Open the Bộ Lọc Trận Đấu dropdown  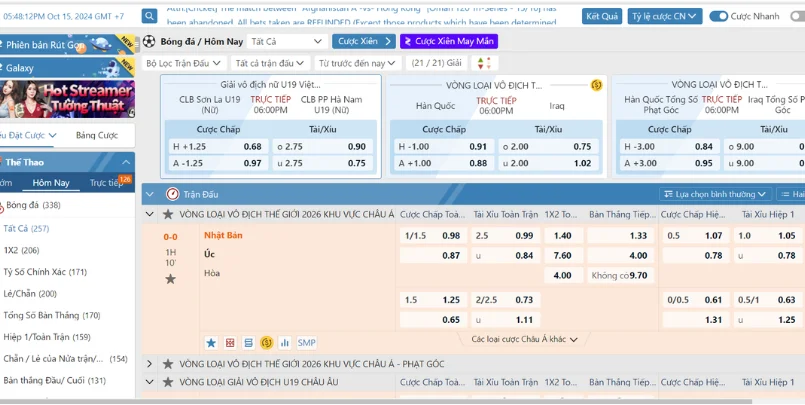(183, 63)
